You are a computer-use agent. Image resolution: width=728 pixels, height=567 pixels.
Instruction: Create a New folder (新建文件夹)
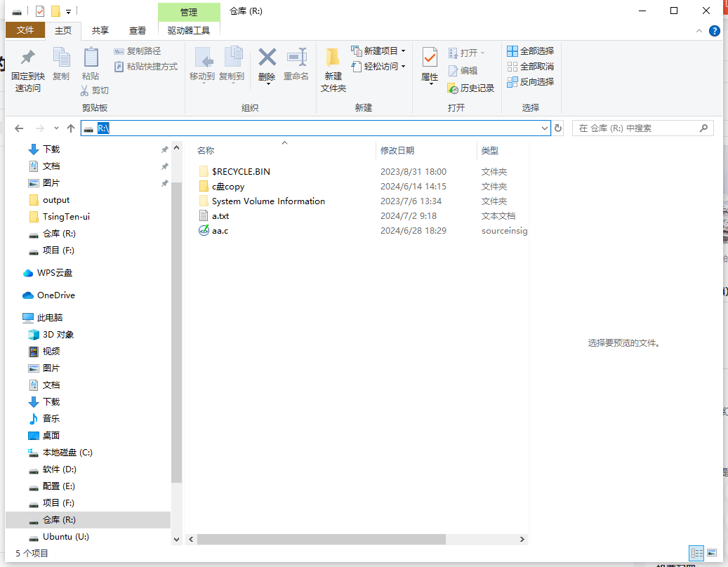pos(333,70)
